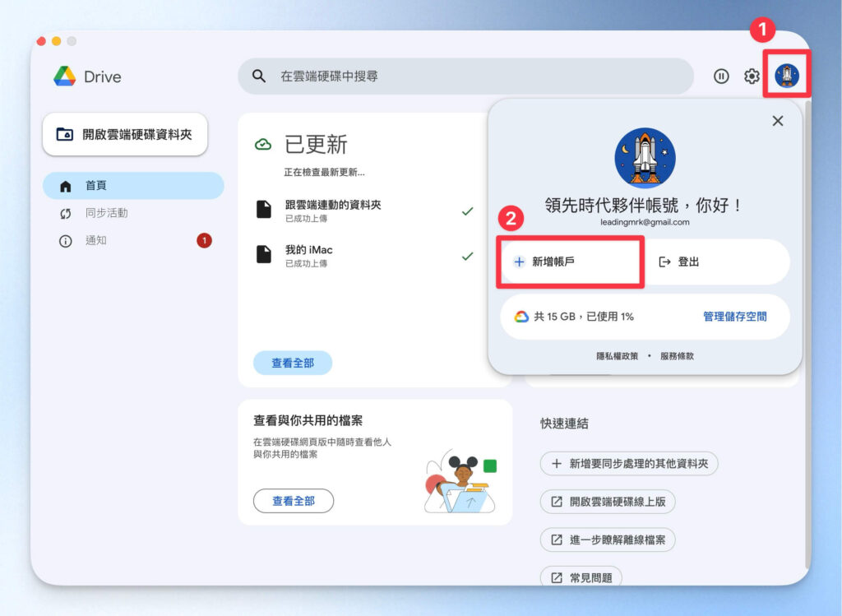Click the yellow macOS minimize window button
Image resolution: width=842 pixels, height=616 pixels.
coord(57,41)
